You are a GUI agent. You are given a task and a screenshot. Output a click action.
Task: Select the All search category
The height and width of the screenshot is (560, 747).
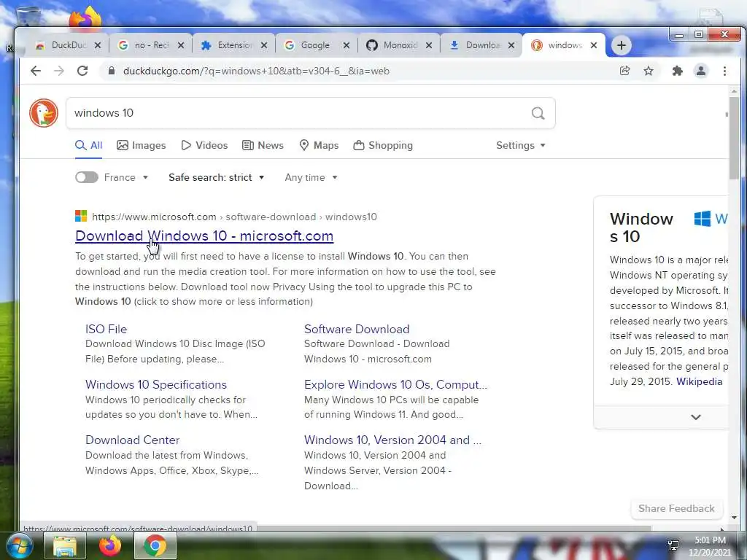click(x=88, y=145)
